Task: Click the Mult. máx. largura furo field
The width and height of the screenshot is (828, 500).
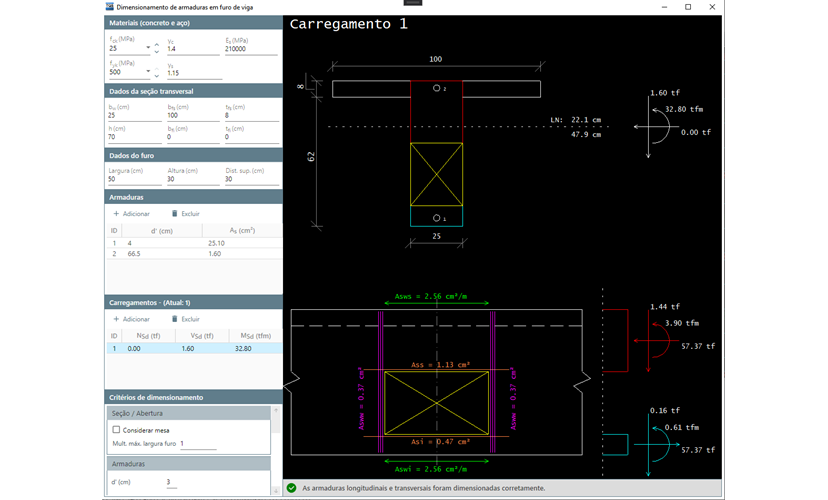Action: tap(197, 443)
